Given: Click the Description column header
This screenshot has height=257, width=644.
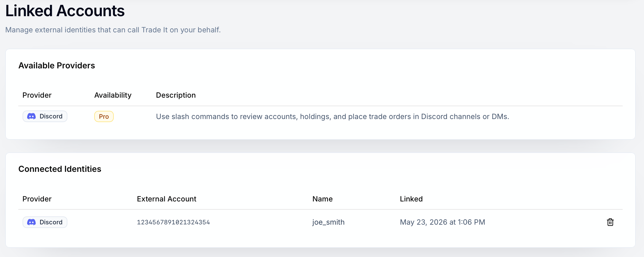Looking at the screenshot, I should [x=176, y=95].
